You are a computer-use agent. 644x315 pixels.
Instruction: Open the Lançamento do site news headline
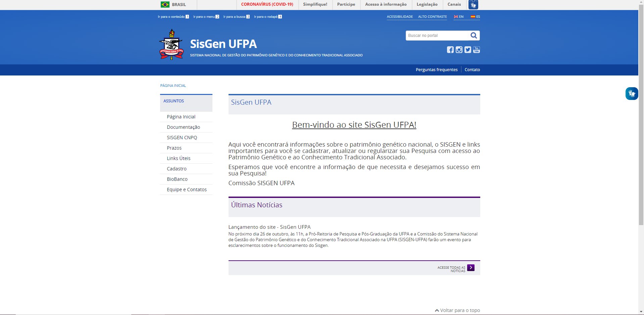269,227
